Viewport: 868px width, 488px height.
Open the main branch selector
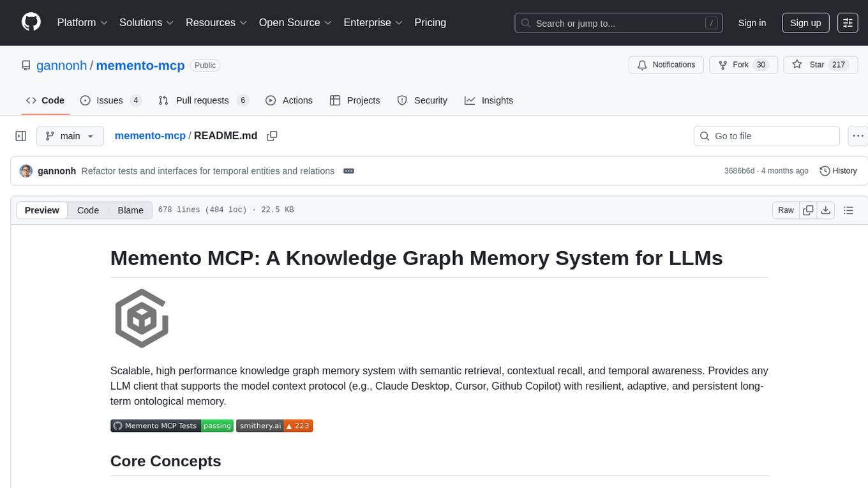click(70, 136)
